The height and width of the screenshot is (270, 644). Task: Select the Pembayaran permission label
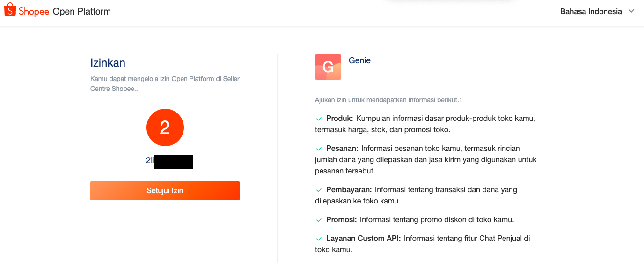click(x=349, y=189)
